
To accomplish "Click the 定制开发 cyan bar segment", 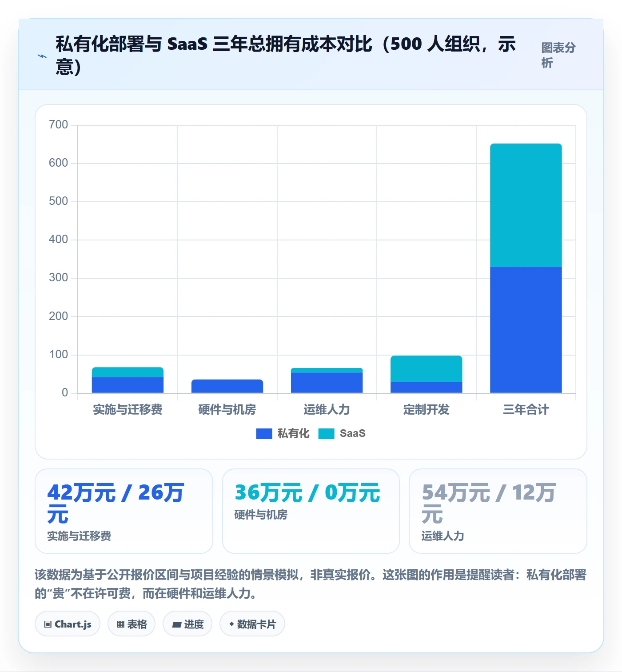I will (427, 368).
